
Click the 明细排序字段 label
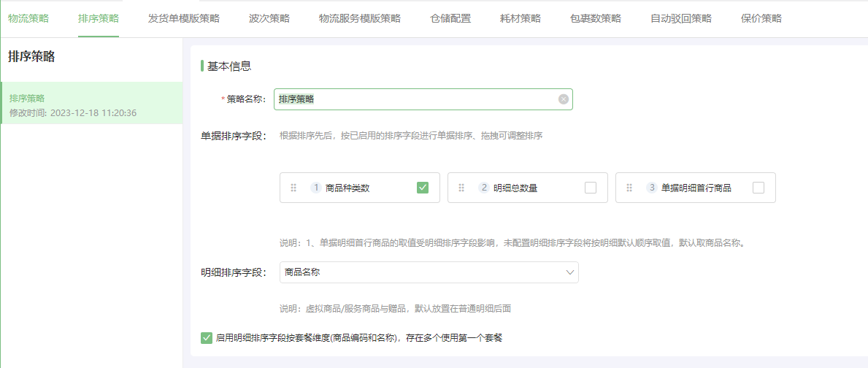pyautogui.click(x=234, y=272)
